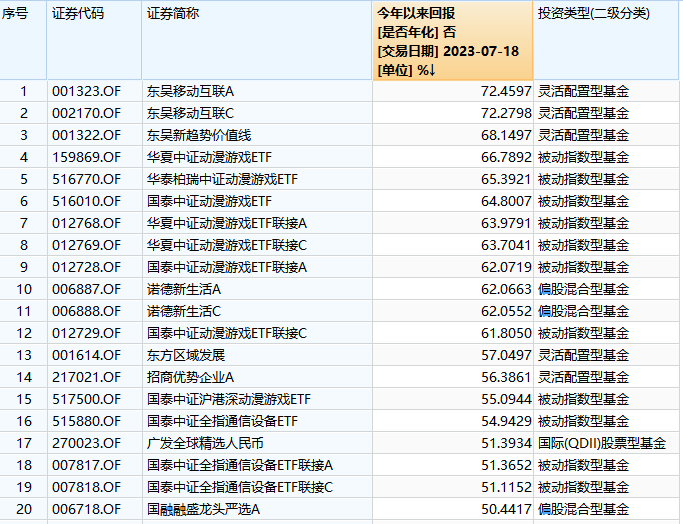Open fund 国泰中证动漫游戏ETF联接A

[x=227, y=267]
